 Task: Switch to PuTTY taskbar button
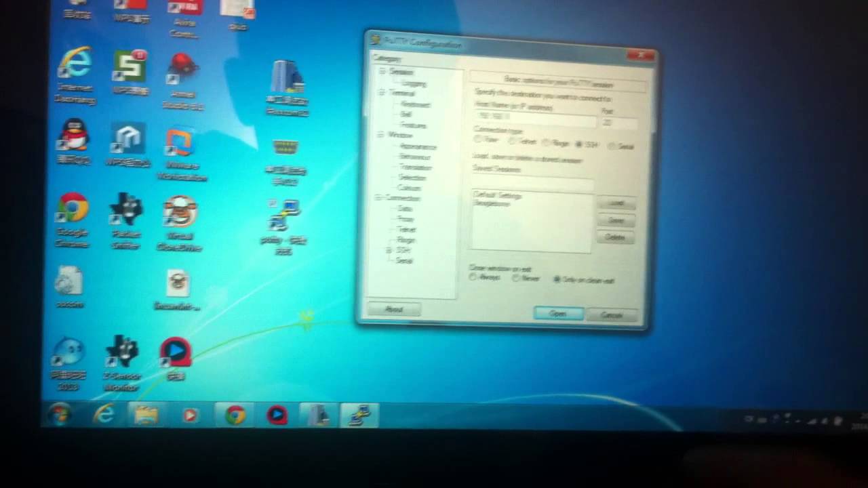359,415
